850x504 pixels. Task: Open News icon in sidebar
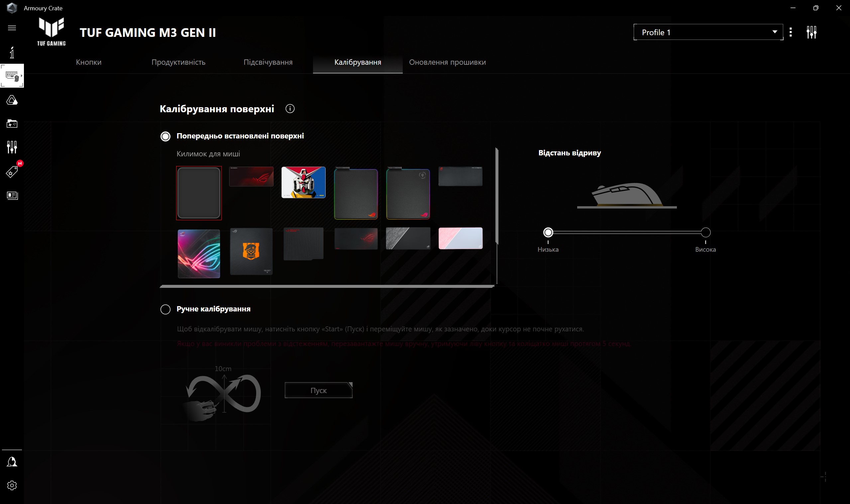[x=12, y=195]
